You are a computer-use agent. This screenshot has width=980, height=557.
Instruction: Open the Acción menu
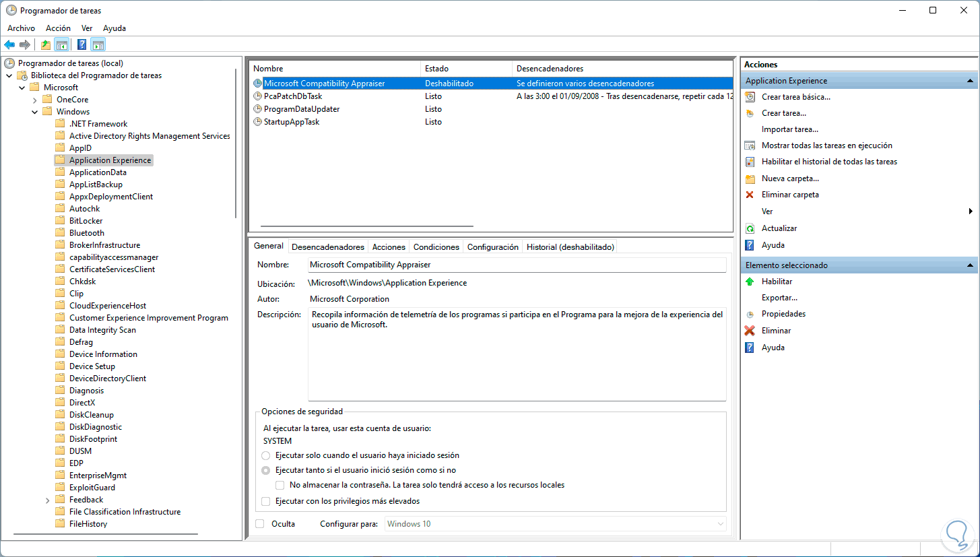coord(58,28)
